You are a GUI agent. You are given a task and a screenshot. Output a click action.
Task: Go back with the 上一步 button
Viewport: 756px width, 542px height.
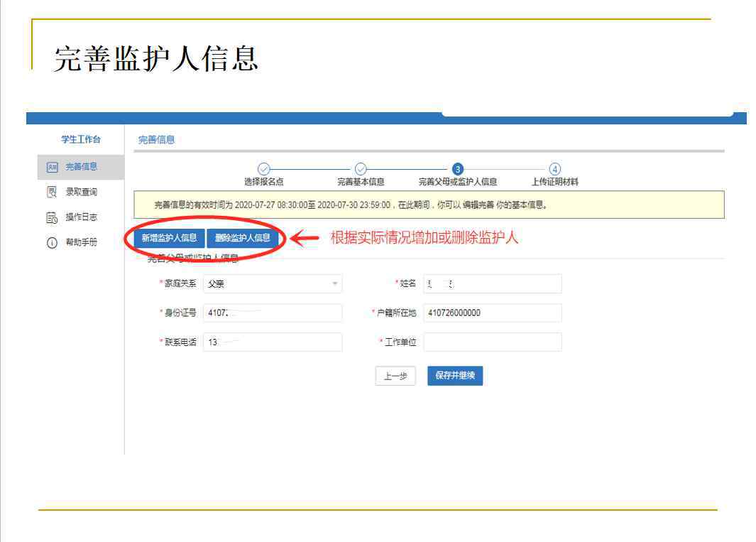pyautogui.click(x=395, y=376)
